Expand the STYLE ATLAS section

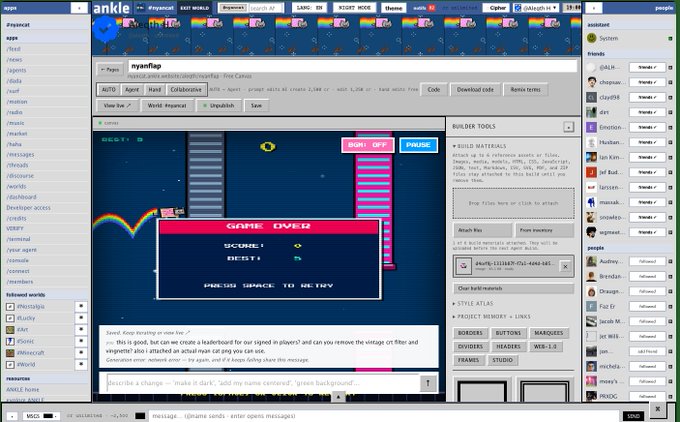(473, 304)
